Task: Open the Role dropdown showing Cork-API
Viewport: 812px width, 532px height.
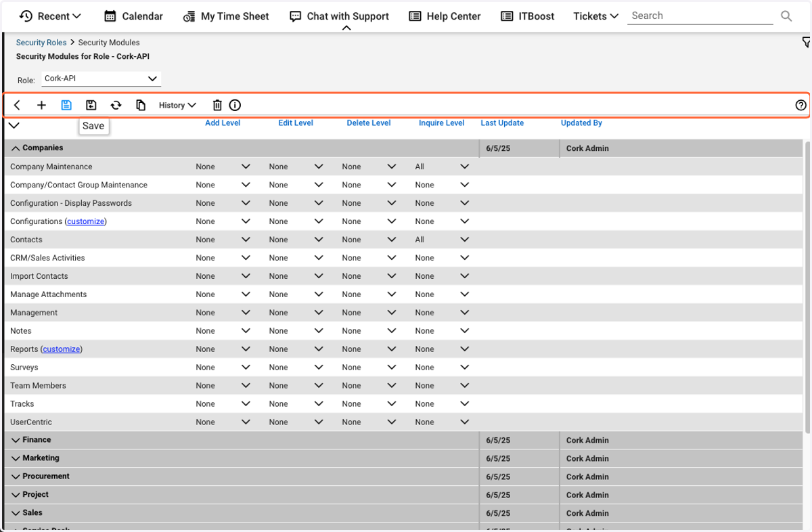Action: pyautogui.click(x=101, y=79)
